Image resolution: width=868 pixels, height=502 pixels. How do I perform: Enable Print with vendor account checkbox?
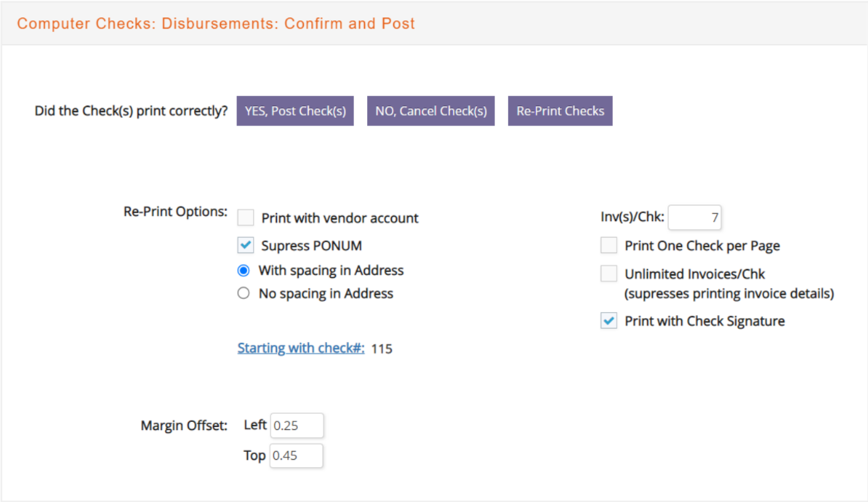pyautogui.click(x=246, y=218)
